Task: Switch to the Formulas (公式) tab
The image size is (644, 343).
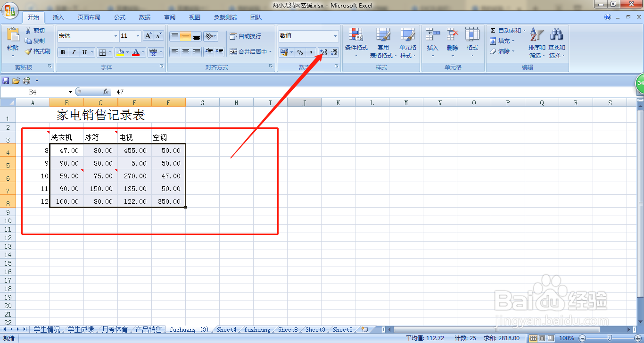Action: (120, 17)
